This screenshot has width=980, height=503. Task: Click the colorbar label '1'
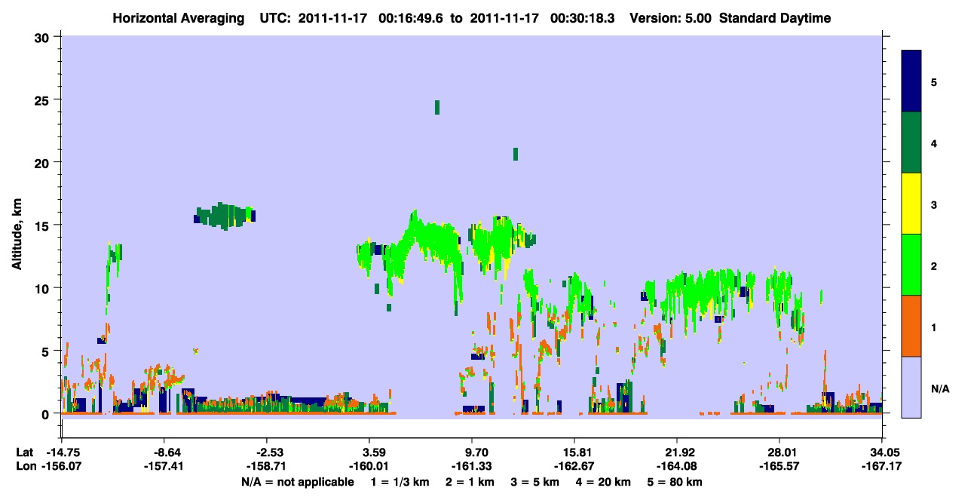point(934,327)
